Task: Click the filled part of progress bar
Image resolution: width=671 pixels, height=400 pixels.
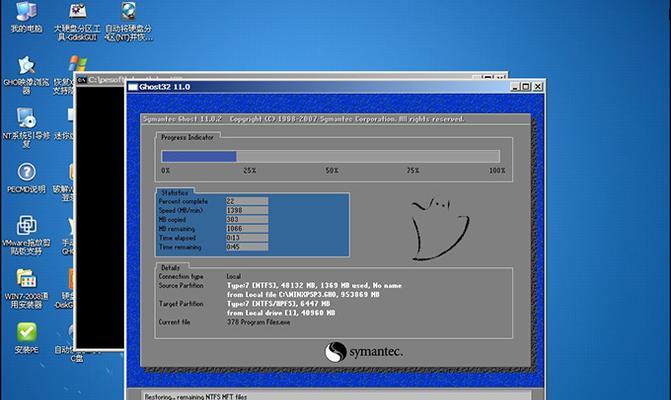Action: point(199,156)
